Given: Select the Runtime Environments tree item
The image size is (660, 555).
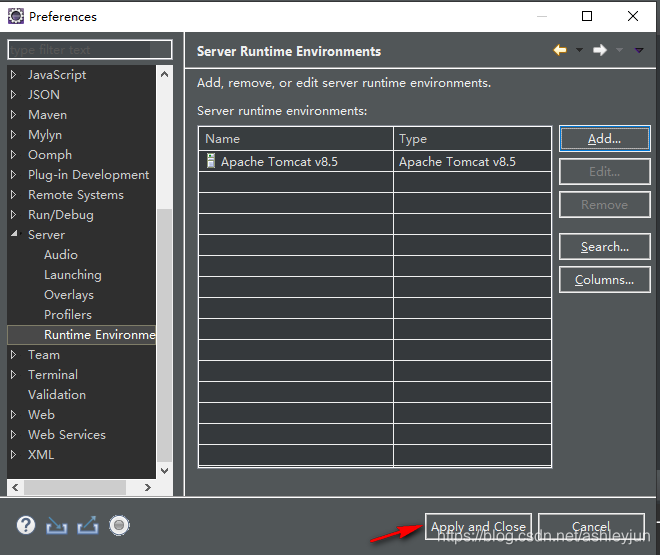Looking at the screenshot, I should [x=82, y=335].
